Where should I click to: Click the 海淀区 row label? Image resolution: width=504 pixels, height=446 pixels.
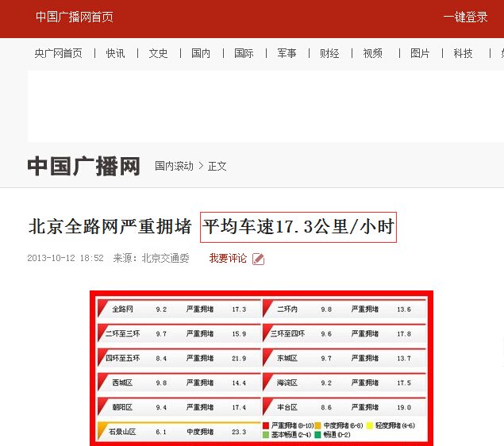287,383
